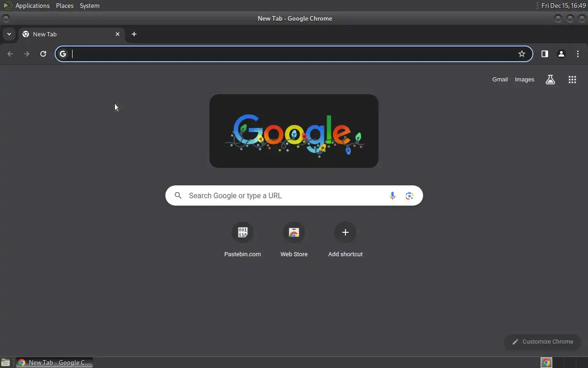Click the show desktop icon in bottom panel

point(6,362)
